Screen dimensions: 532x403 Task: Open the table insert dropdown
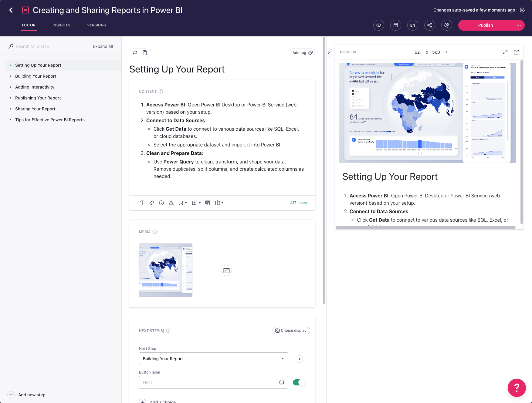pyautogui.click(x=196, y=203)
